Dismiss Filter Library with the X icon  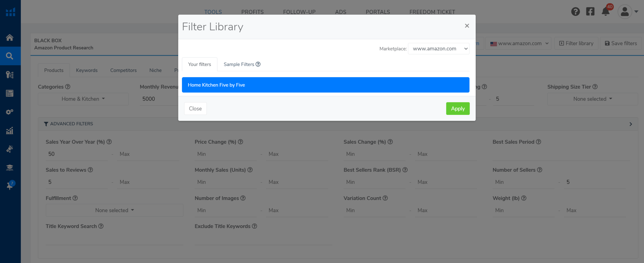[x=467, y=26]
